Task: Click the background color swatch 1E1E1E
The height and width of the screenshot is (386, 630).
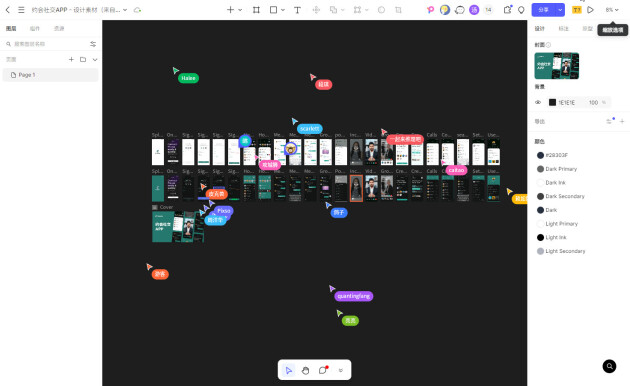Action: 552,102
